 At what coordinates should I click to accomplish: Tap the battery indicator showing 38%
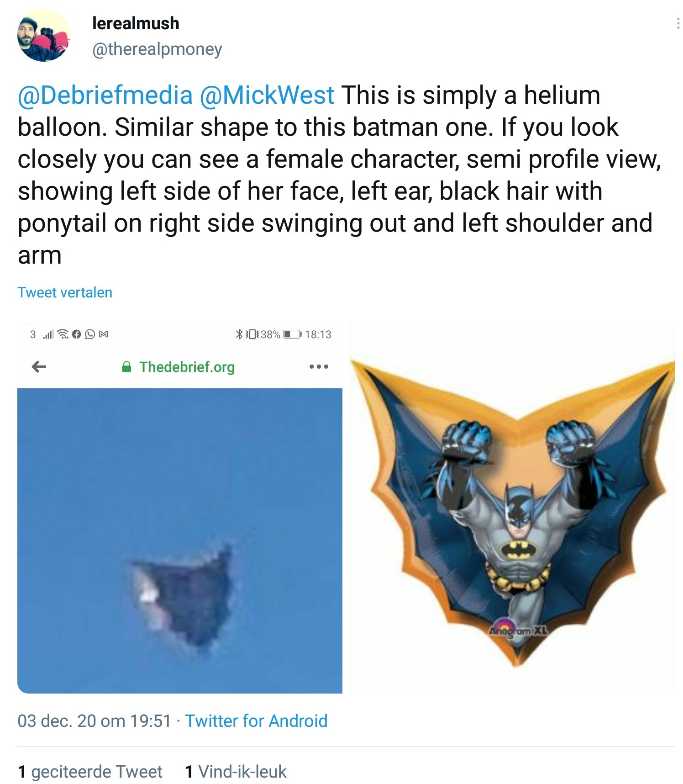point(292,334)
